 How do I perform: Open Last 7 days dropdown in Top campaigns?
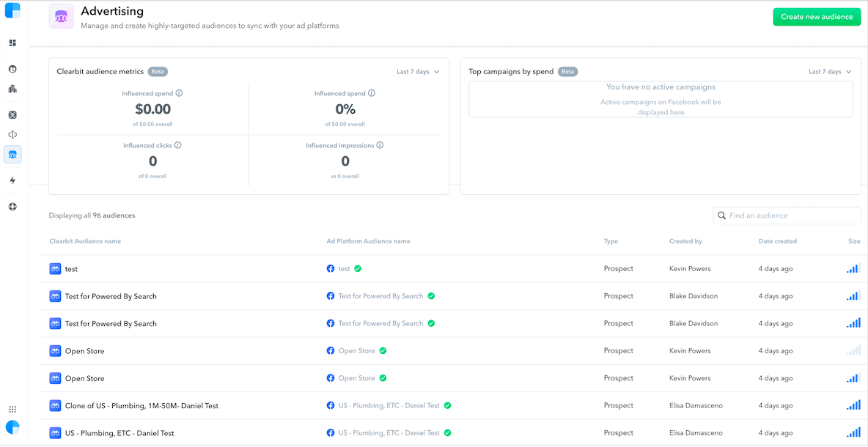[830, 71]
